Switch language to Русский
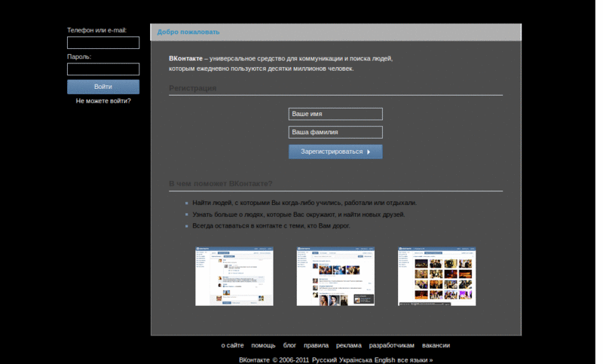Image resolution: width=603 pixels, height=364 pixels. [x=324, y=360]
